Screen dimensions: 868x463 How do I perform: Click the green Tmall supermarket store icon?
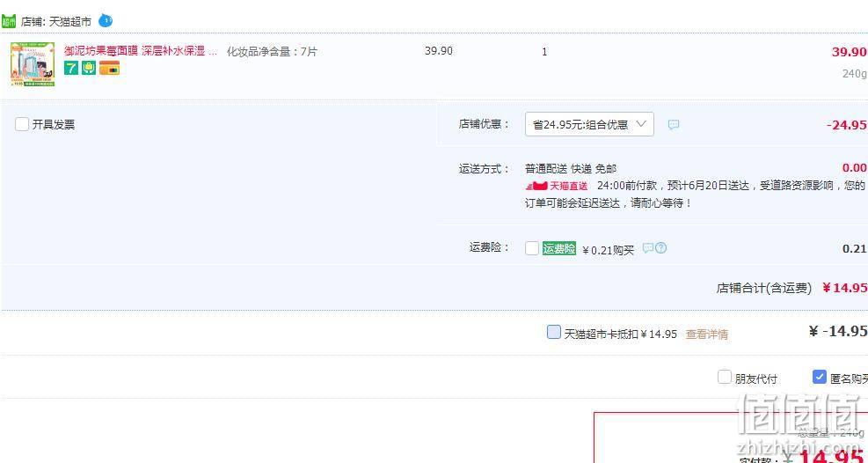click(x=8, y=22)
